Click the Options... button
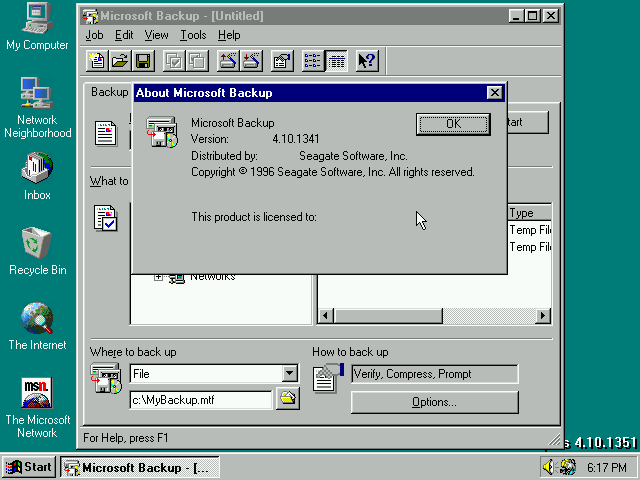Screen dimensions: 640x480 [x=435, y=402]
